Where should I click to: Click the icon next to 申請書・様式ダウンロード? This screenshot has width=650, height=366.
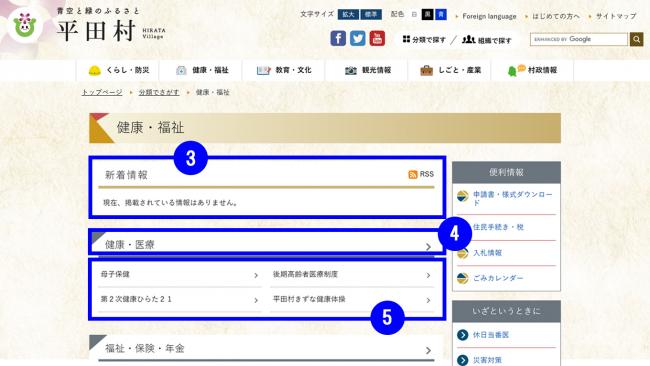tap(462, 196)
